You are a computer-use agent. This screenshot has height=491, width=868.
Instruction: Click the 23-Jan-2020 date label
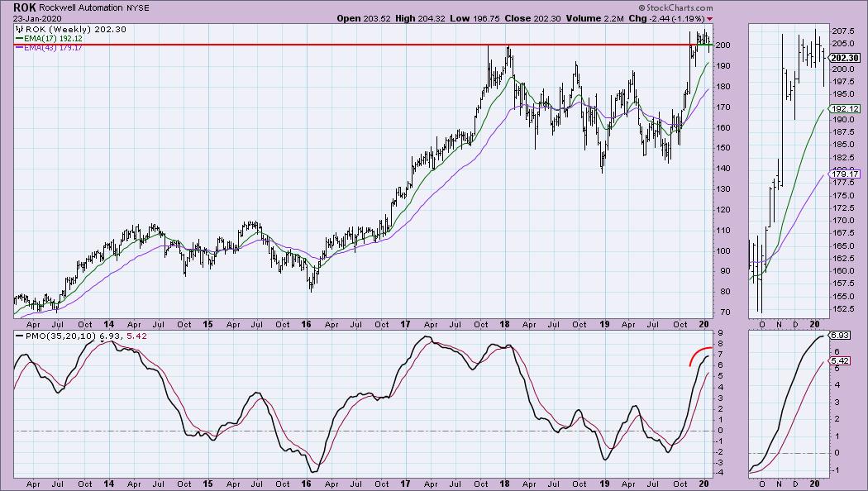pyautogui.click(x=38, y=18)
